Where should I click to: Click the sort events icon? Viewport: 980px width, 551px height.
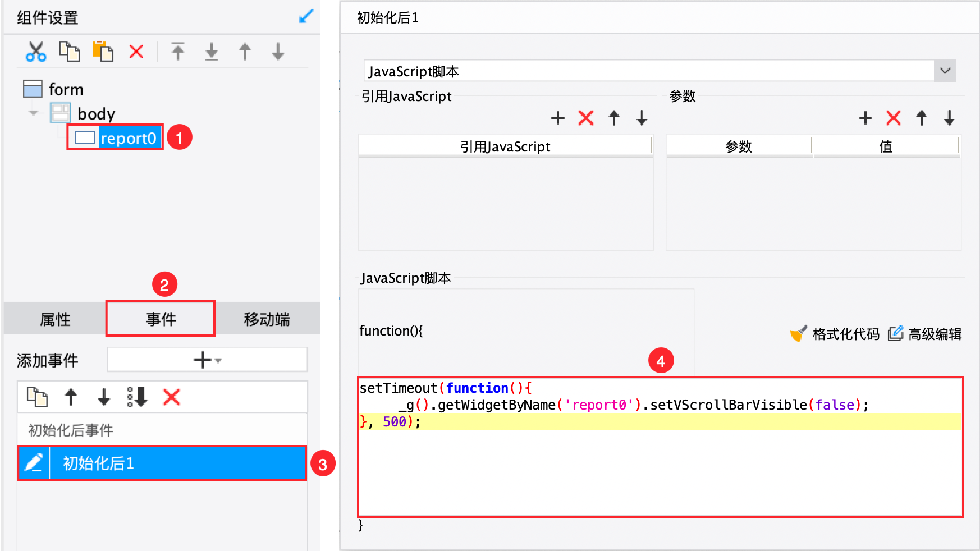pyautogui.click(x=138, y=397)
